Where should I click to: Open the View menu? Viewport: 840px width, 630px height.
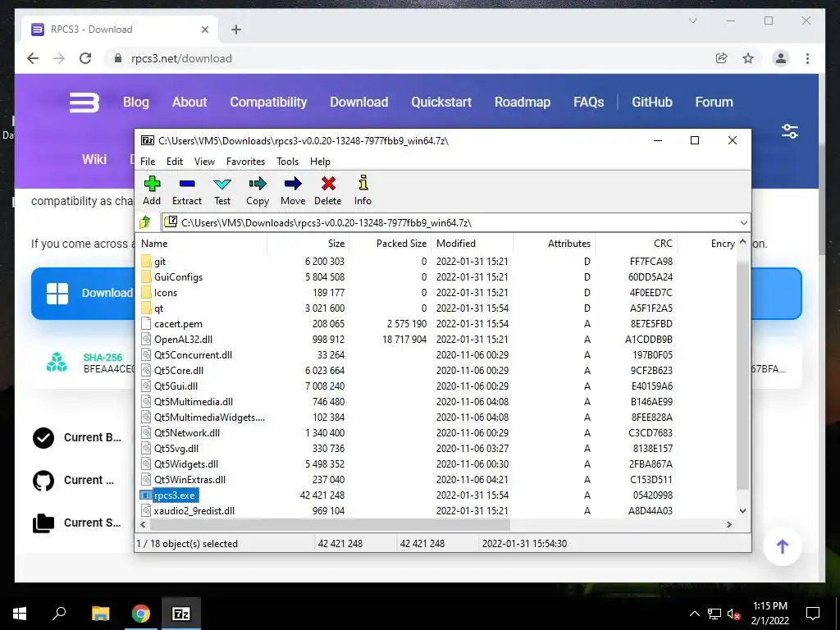[x=204, y=162]
